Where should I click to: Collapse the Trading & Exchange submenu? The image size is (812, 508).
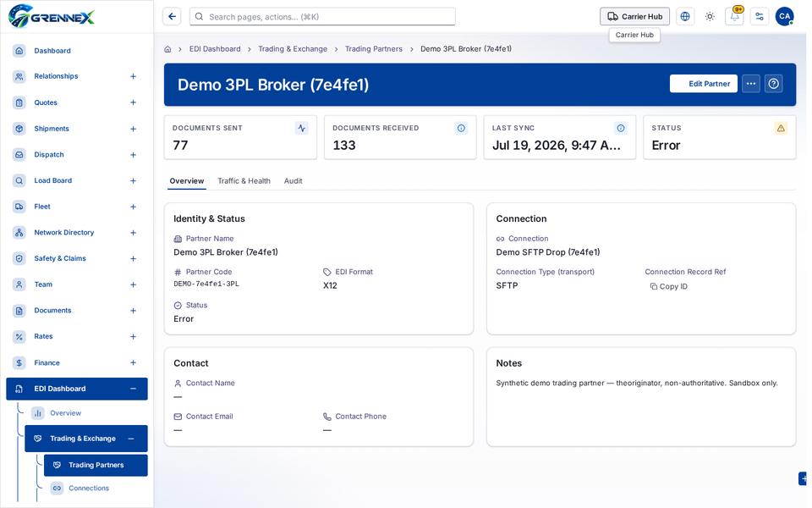[131, 439]
